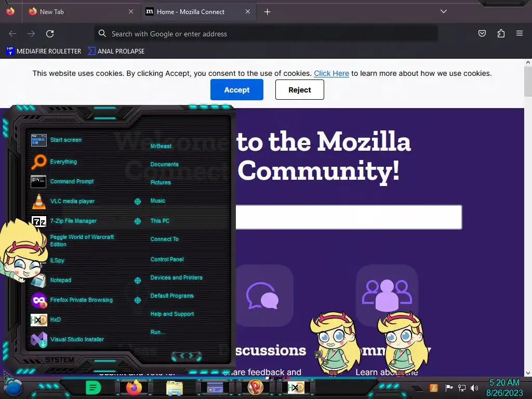Close the New Tab tab
The height and width of the screenshot is (399, 532).
pyautogui.click(x=131, y=11)
